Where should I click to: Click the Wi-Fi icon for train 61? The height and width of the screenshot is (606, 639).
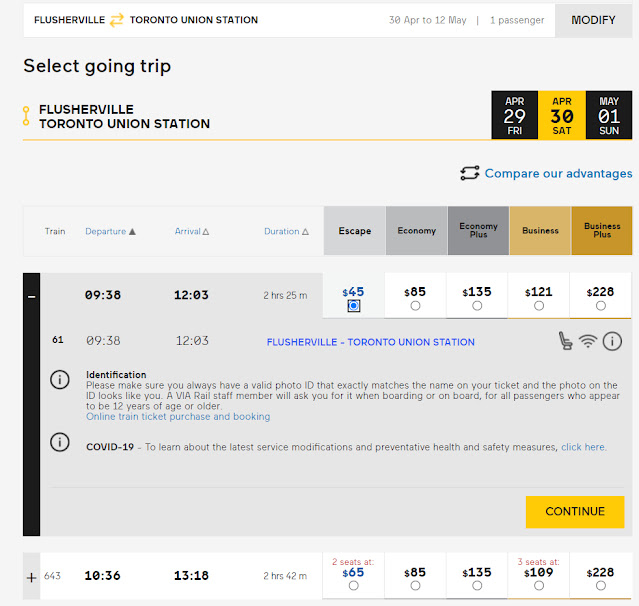pyautogui.click(x=589, y=341)
